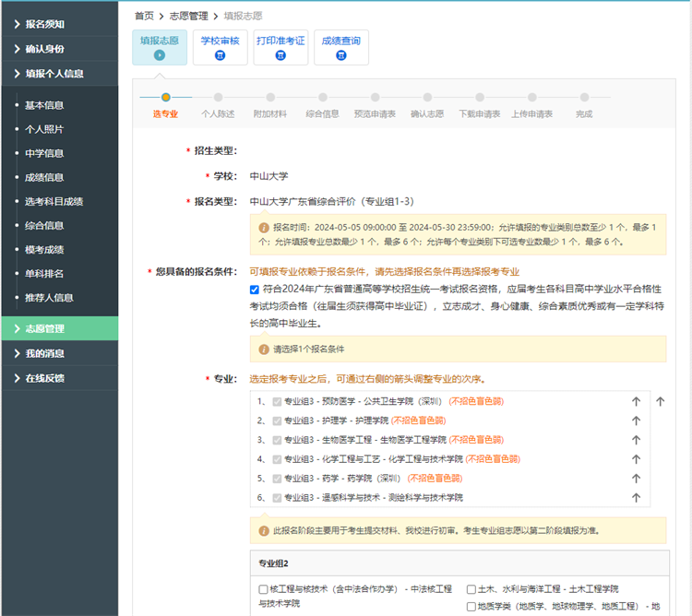Image resolution: width=692 pixels, height=616 pixels.
Task: Click the lock icon under 打印准考证
Action: 280,55
